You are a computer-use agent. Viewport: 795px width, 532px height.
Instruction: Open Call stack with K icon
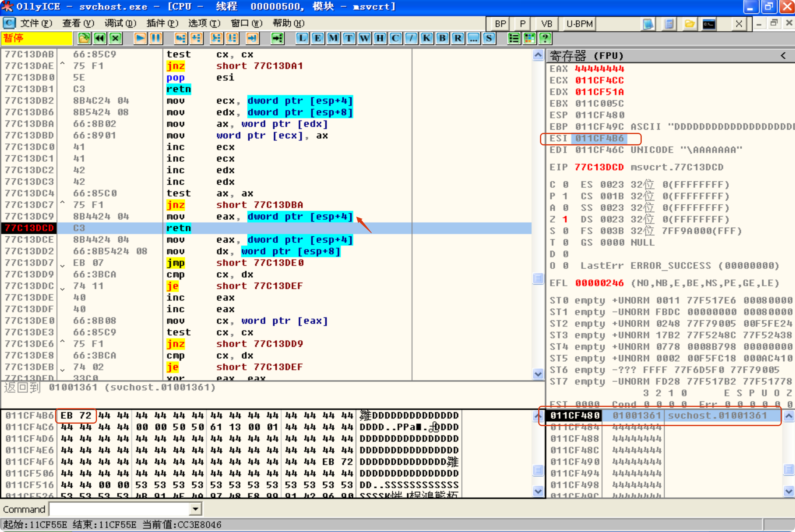pos(427,38)
